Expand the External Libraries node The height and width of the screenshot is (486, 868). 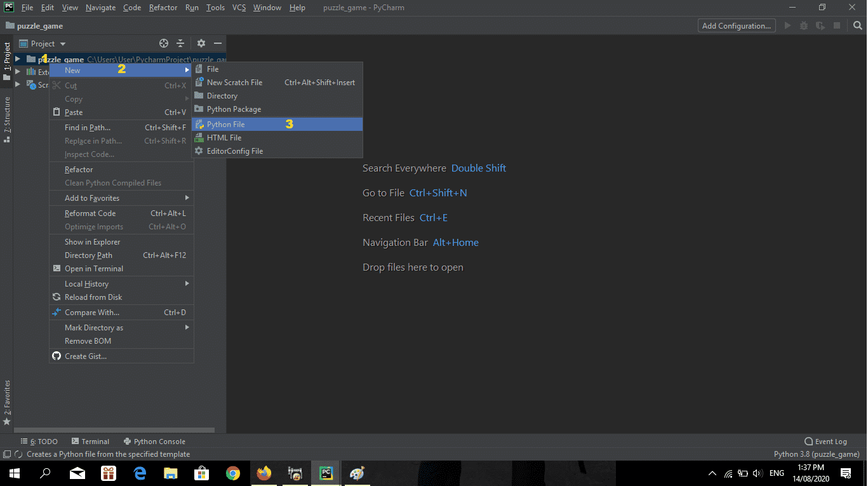[x=18, y=71]
